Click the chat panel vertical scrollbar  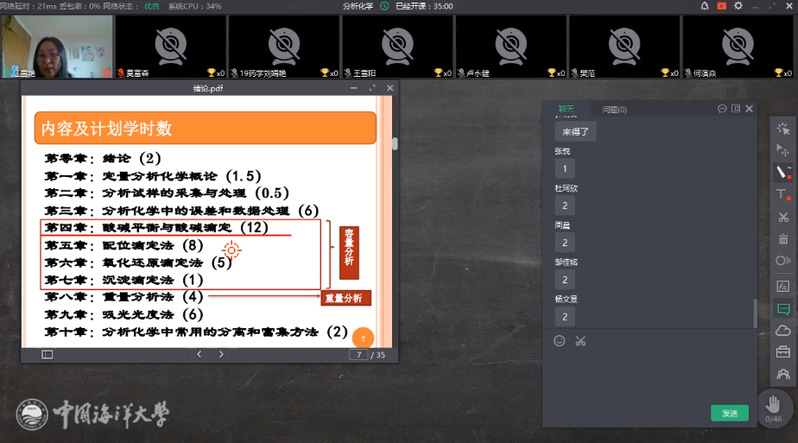(x=755, y=312)
